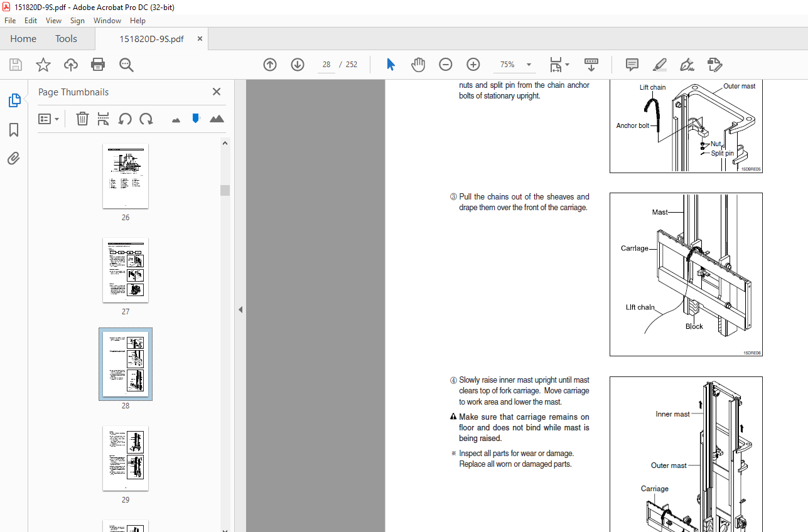Click the Zoom in plus icon

(x=473, y=65)
